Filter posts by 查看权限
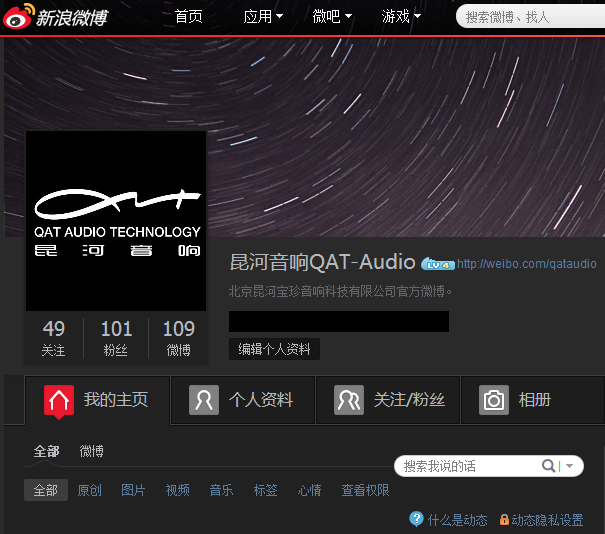This screenshot has width=605, height=534. point(365,490)
